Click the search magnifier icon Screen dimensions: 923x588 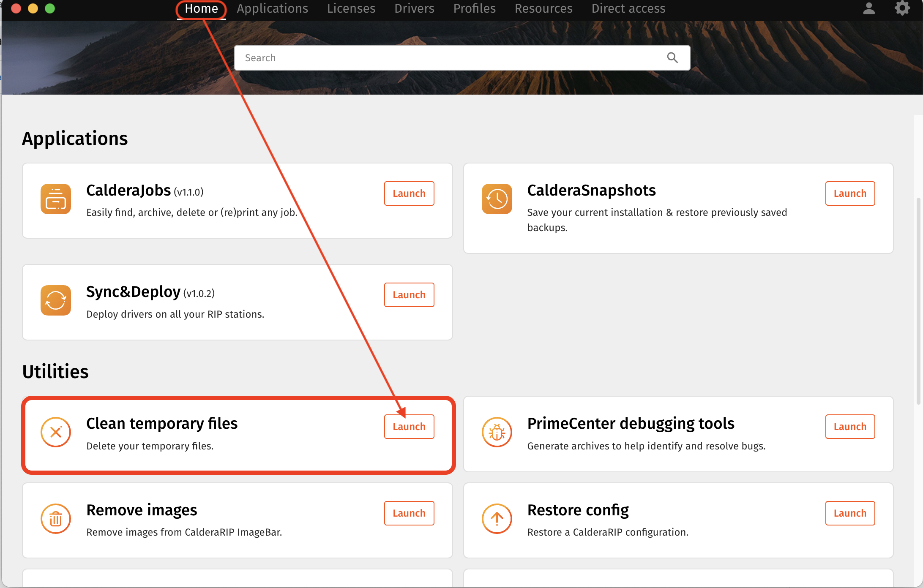click(672, 58)
